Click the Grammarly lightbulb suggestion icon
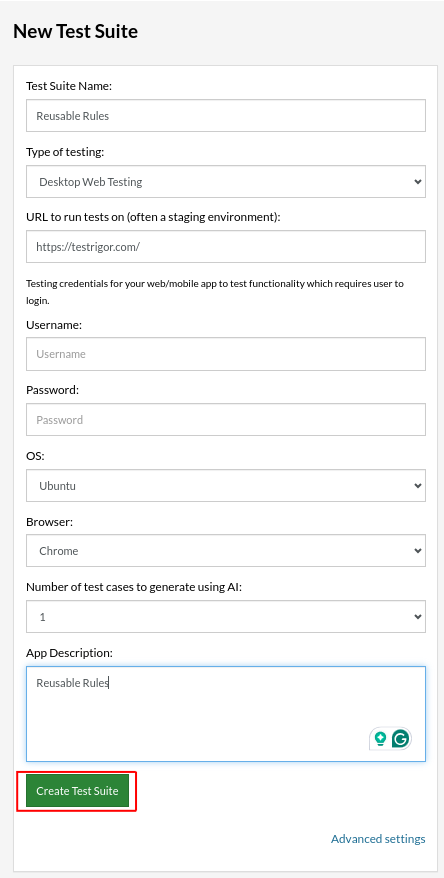 point(381,739)
